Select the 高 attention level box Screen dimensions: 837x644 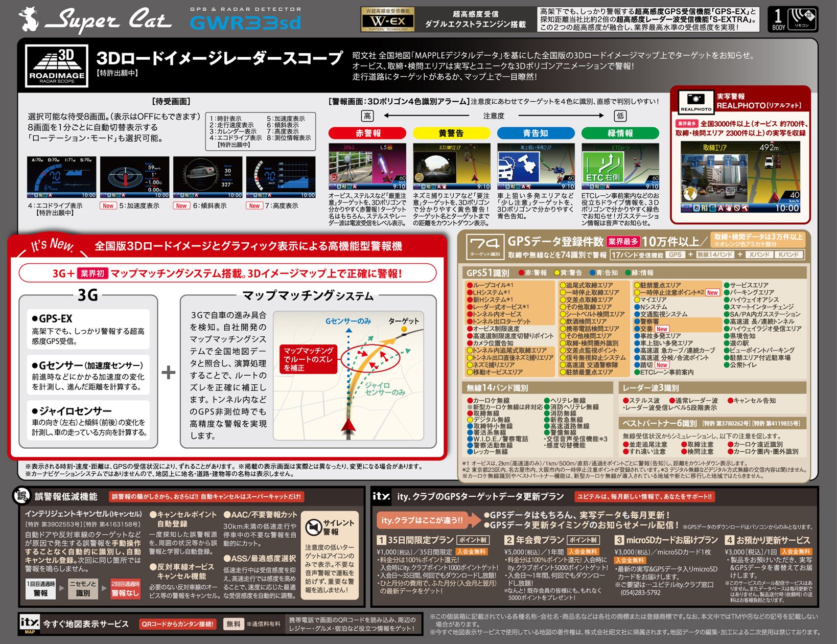point(367,116)
